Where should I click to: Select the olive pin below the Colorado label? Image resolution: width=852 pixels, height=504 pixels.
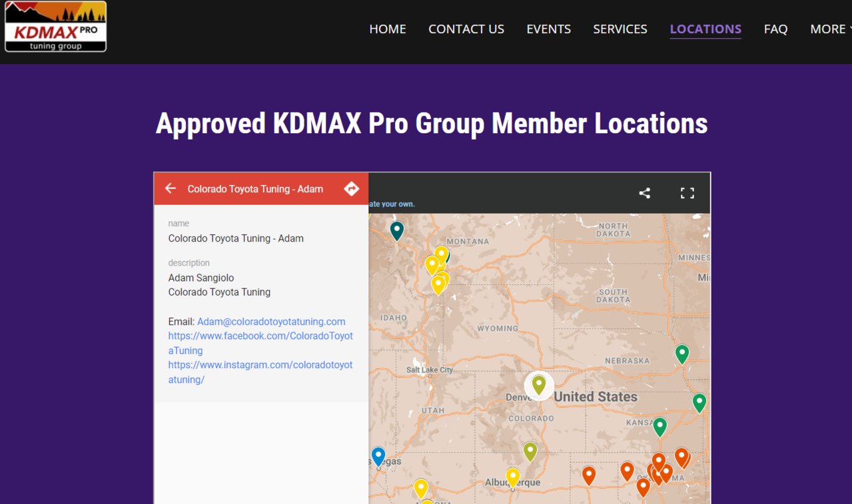530,451
